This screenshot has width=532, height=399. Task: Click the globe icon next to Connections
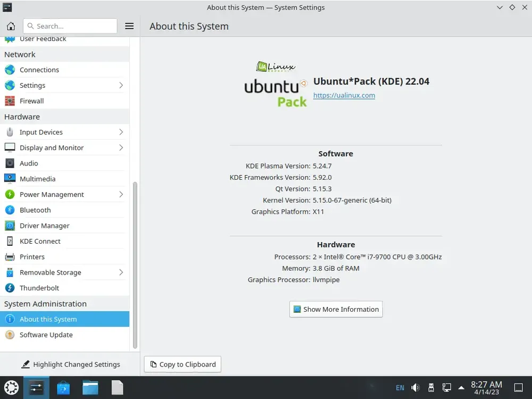[10, 70]
